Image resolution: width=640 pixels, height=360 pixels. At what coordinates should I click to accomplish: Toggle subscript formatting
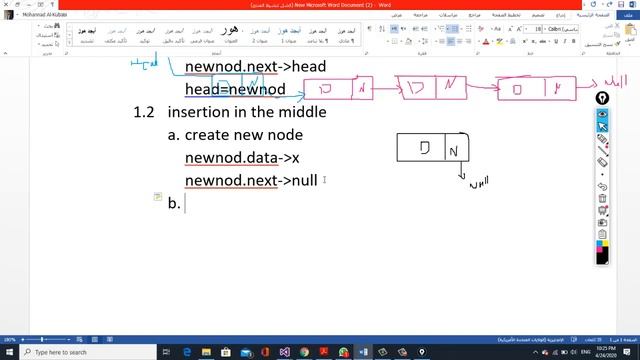tap(533, 42)
